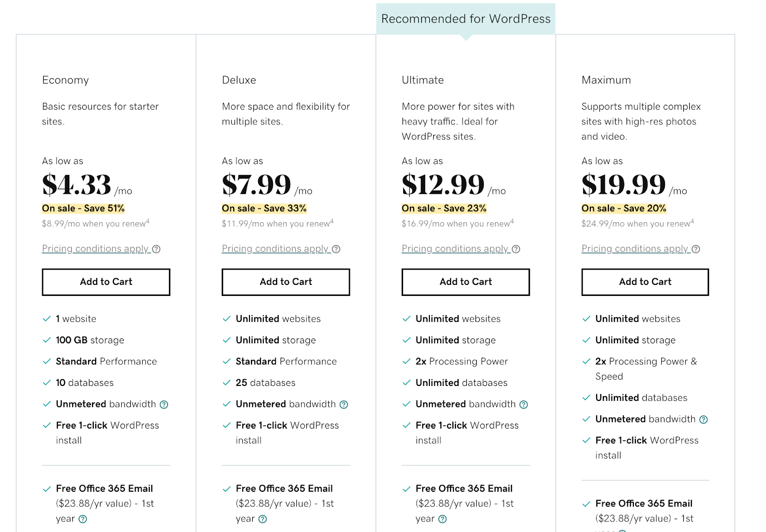Image resolution: width=766 pixels, height=532 pixels.
Task: Open Economy unmetered bandwidth info icon
Action: click(x=164, y=405)
